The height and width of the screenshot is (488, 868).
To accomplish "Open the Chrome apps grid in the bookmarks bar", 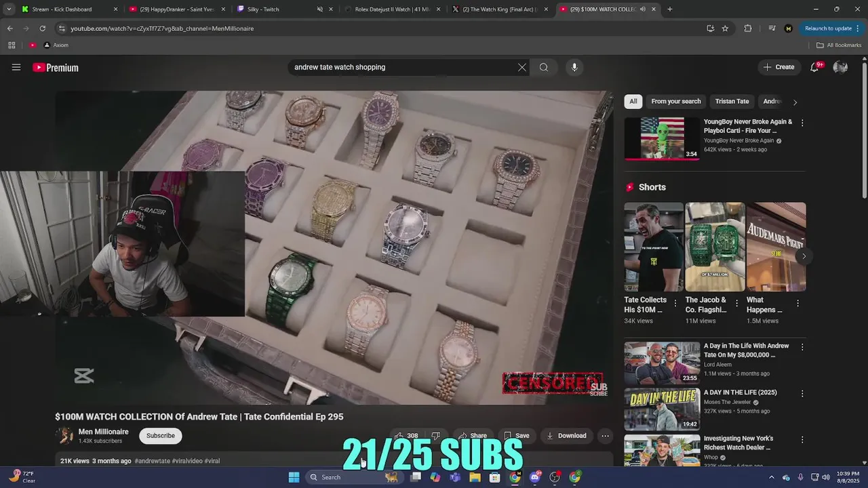I will coord(12,45).
